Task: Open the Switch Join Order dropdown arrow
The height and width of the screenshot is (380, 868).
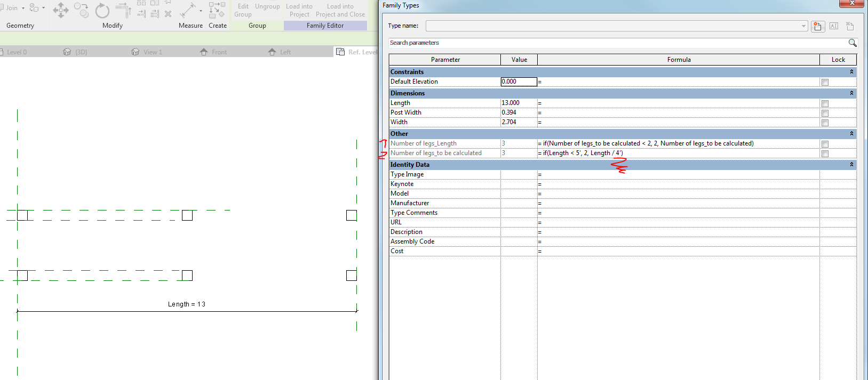Action: (43, 8)
